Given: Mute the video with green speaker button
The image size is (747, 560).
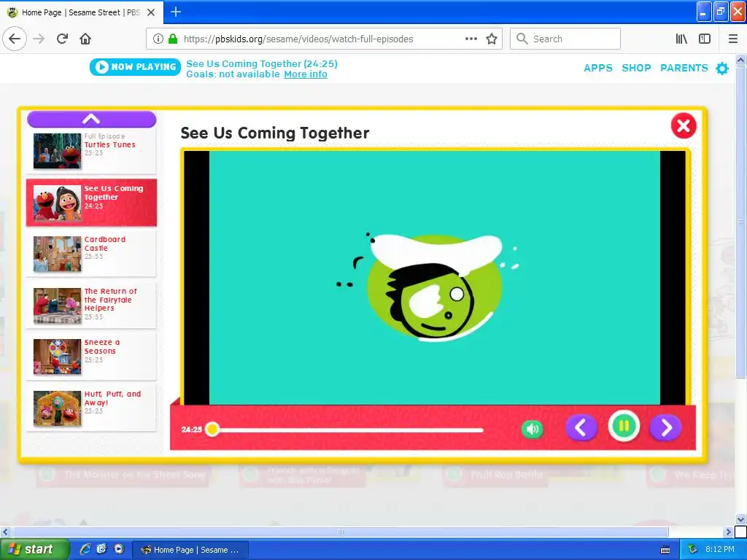Looking at the screenshot, I should coord(532,429).
